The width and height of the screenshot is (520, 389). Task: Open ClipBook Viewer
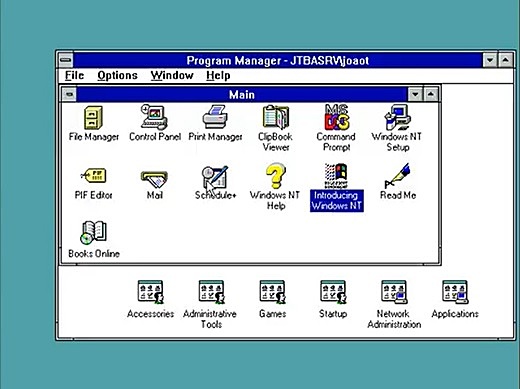pos(275,117)
